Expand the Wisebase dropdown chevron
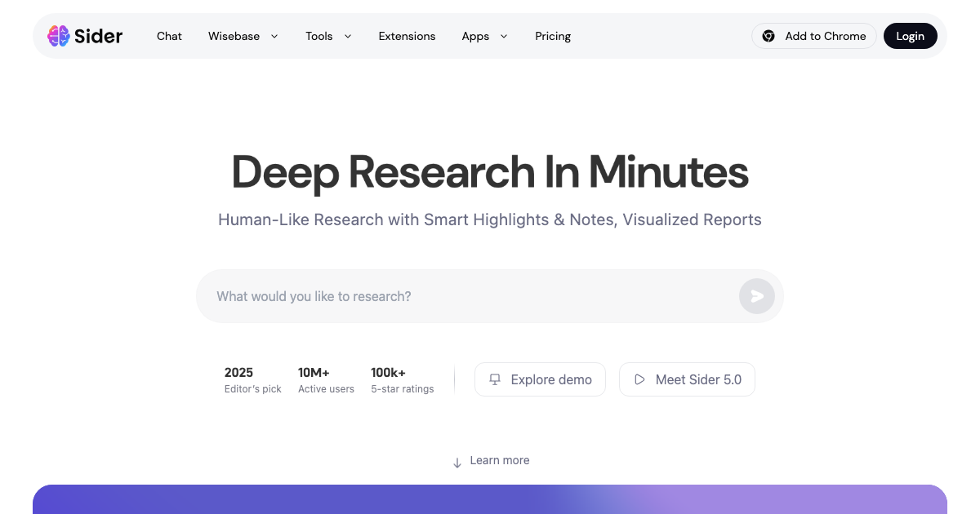980x514 pixels. tap(274, 36)
